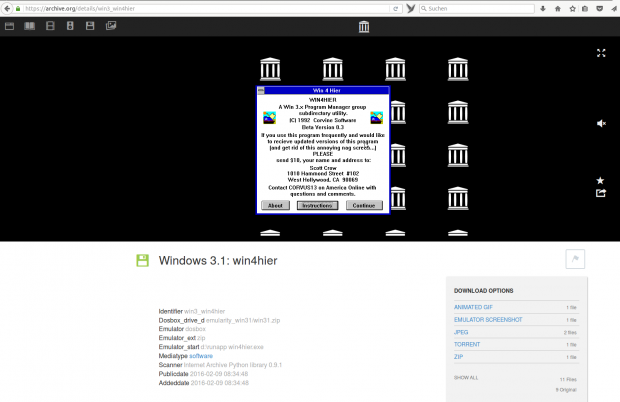Click SHOW ALL in download options
620x402 pixels.
tap(466, 377)
